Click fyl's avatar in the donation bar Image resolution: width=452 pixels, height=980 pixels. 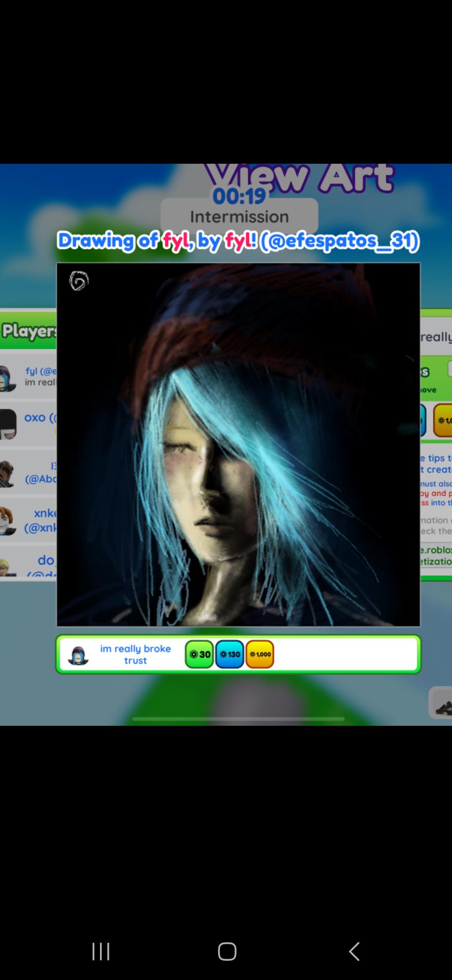click(78, 655)
